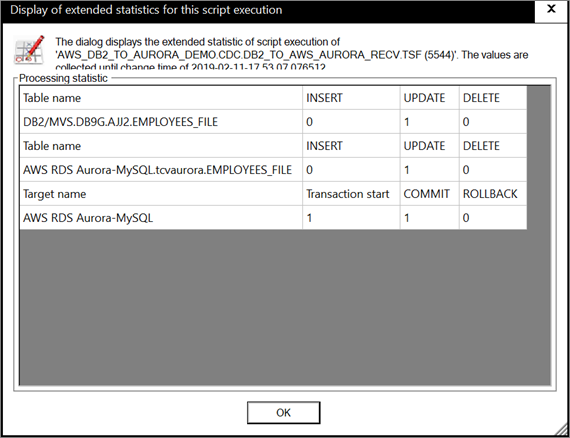Click the first DELETE column header
570x438 pixels.
point(493,98)
